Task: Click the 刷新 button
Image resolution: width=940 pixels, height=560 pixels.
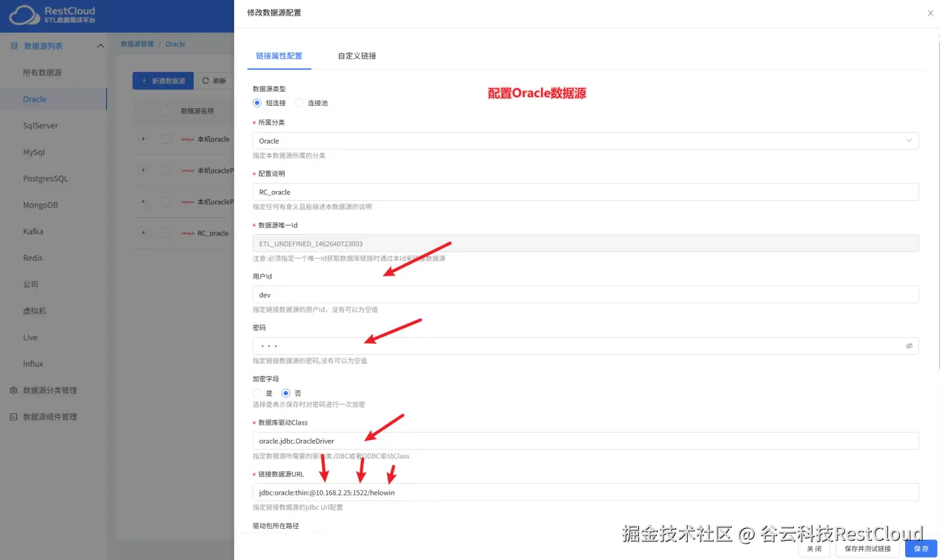Action: [x=214, y=81]
